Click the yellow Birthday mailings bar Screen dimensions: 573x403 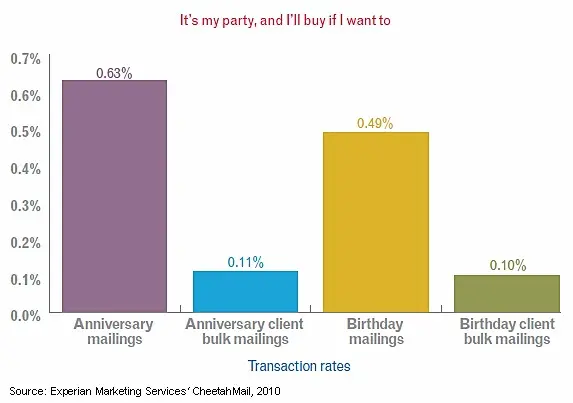tap(376, 222)
